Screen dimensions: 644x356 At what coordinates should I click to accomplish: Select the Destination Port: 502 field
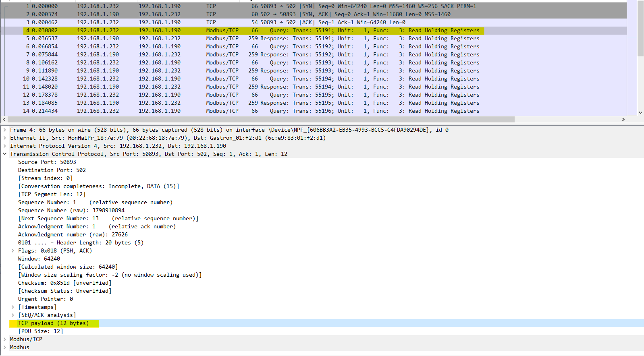click(x=52, y=170)
